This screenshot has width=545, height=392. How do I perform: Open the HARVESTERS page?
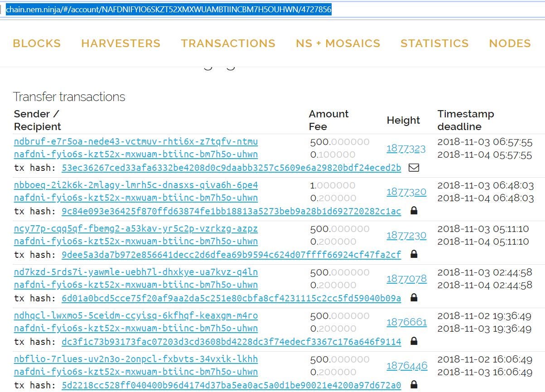click(121, 44)
